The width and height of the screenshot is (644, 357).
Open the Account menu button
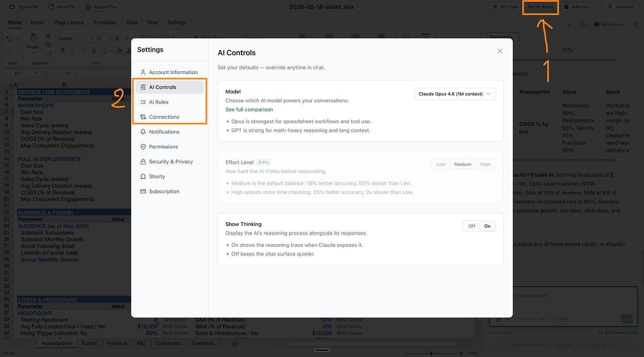click(x=621, y=7)
